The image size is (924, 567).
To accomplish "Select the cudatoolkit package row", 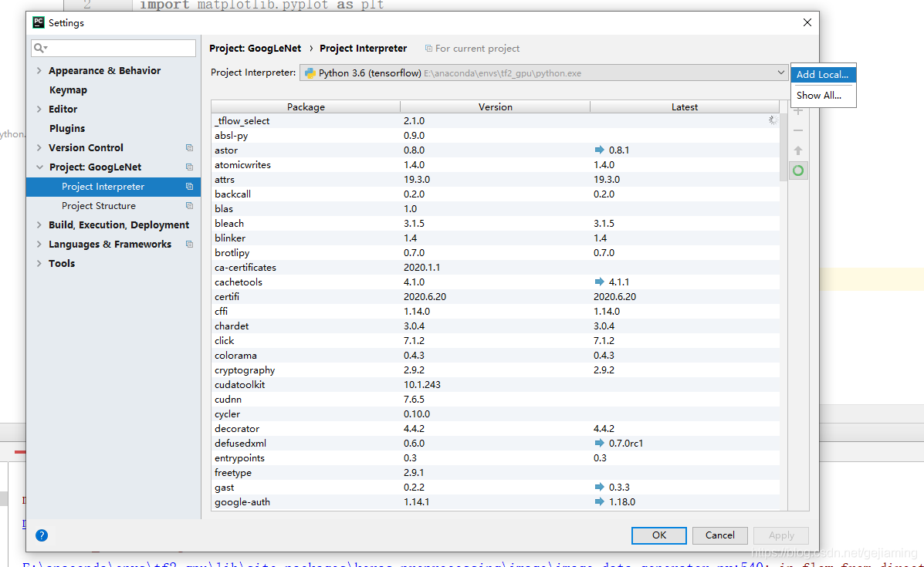I will (495, 384).
